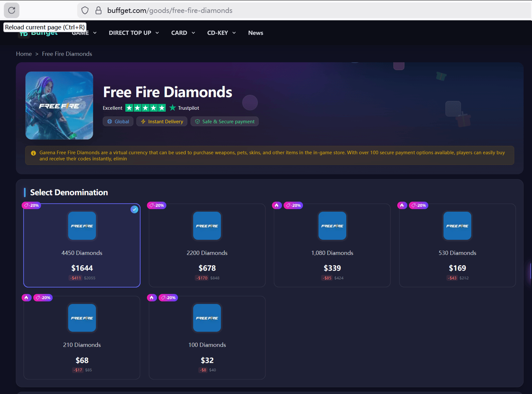This screenshot has height=394, width=532.
Task: Click the -20% discount tag on 1,080 Diamonds
Action: point(293,205)
